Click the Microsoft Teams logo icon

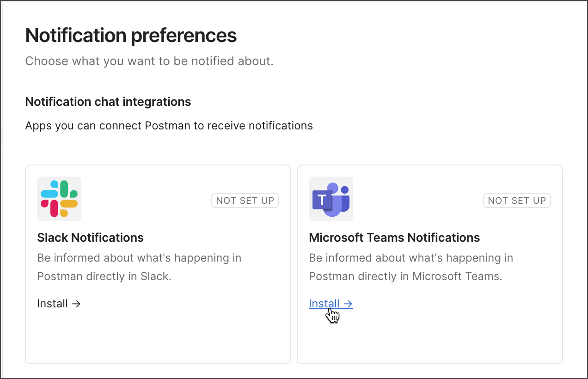(x=331, y=199)
